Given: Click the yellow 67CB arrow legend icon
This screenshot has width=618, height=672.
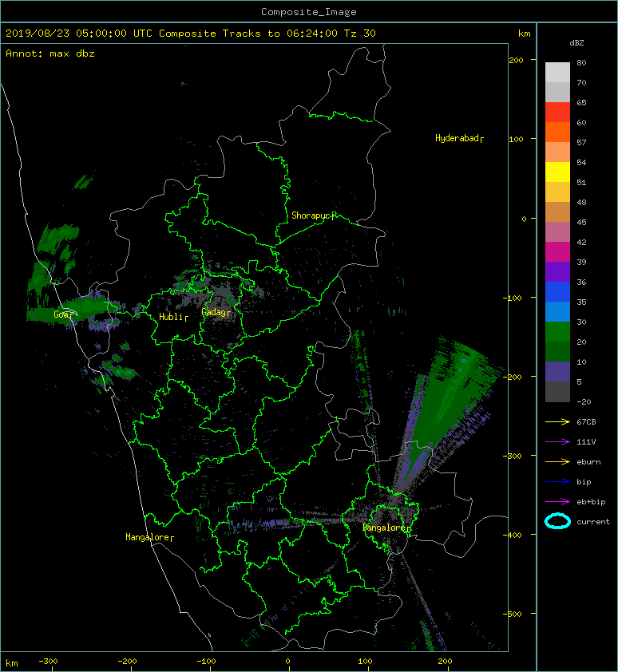Looking at the screenshot, I should [557, 421].
